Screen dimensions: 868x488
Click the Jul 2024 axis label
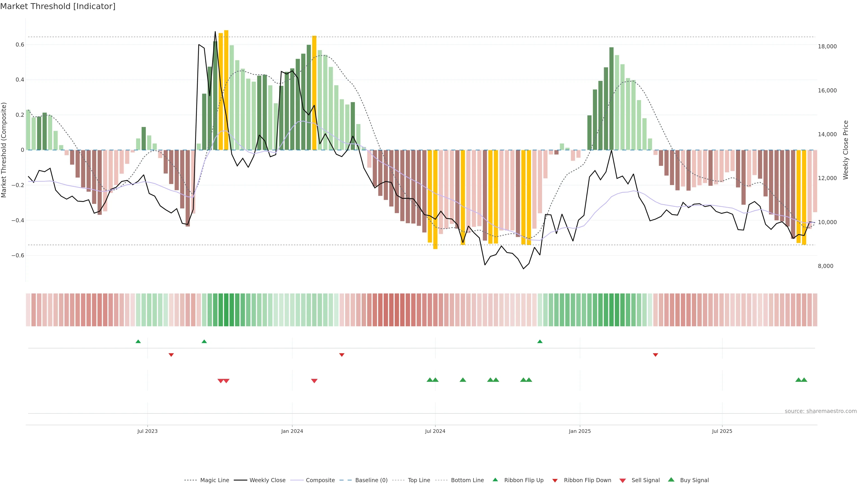435,431
